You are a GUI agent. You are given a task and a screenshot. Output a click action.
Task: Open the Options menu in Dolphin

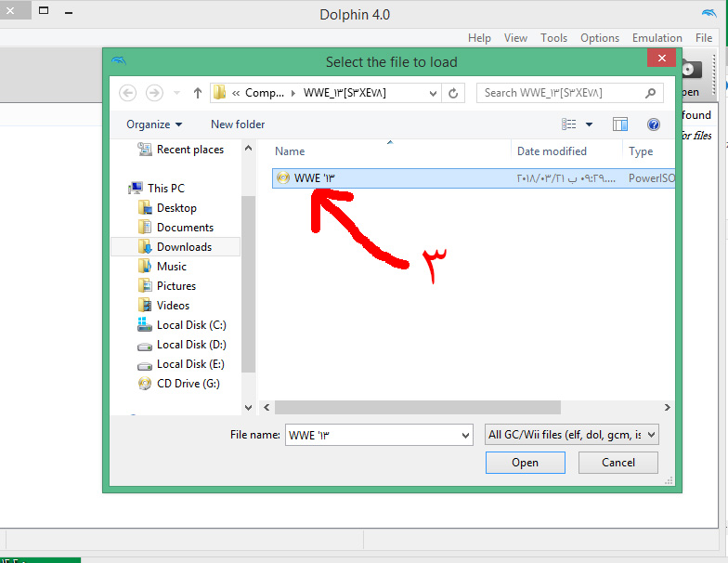600,38
